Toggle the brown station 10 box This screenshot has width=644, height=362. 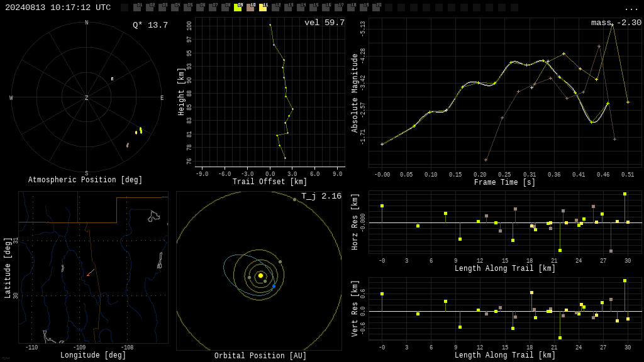(250, 8)
